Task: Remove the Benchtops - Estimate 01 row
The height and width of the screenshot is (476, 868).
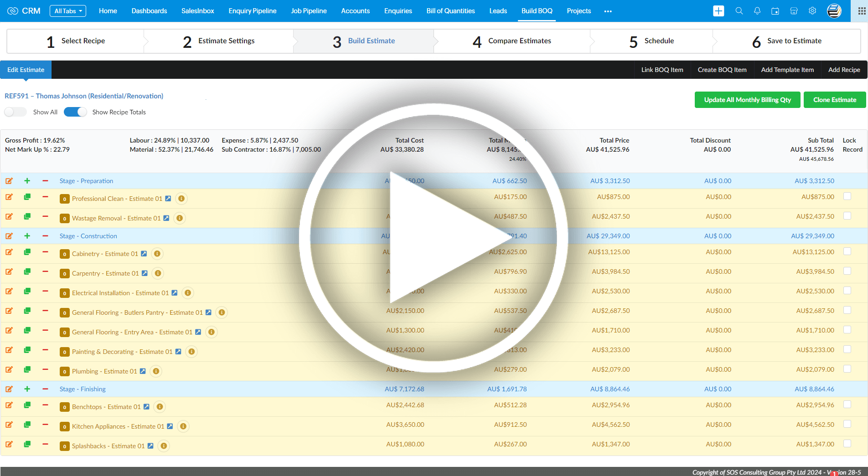Action: [x=45, y=405]
